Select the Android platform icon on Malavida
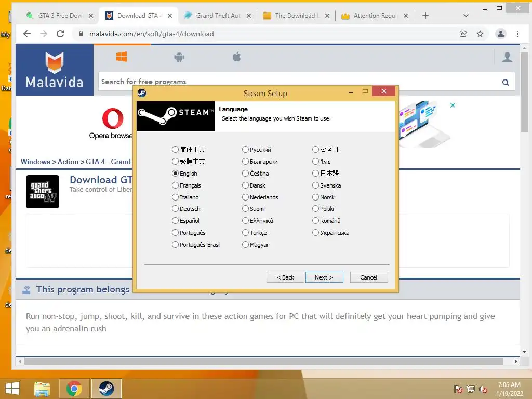532x399 pixels. click(179, 57)
